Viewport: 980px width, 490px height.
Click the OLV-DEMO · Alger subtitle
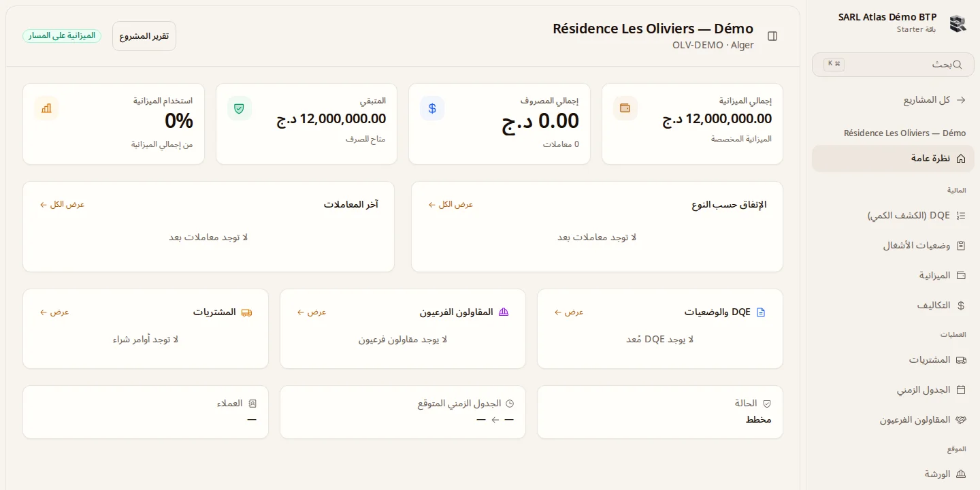tap(713, 46)
